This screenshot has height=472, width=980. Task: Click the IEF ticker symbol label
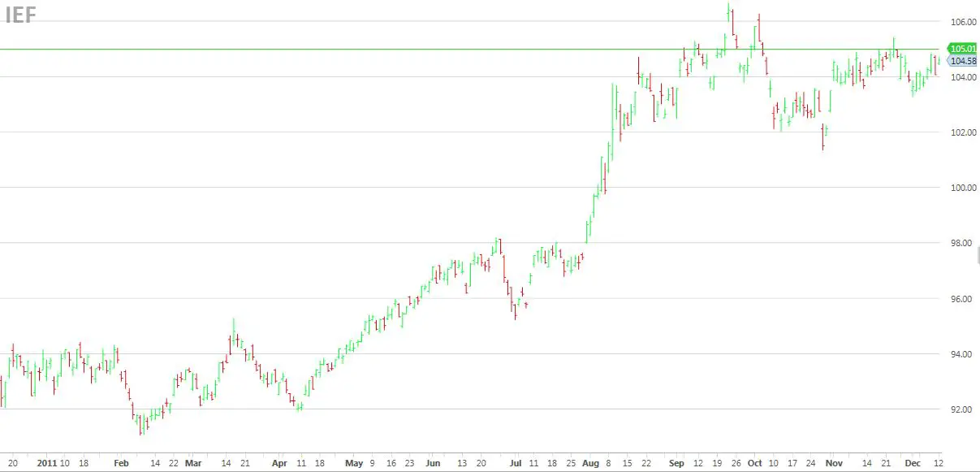(21, 15)
